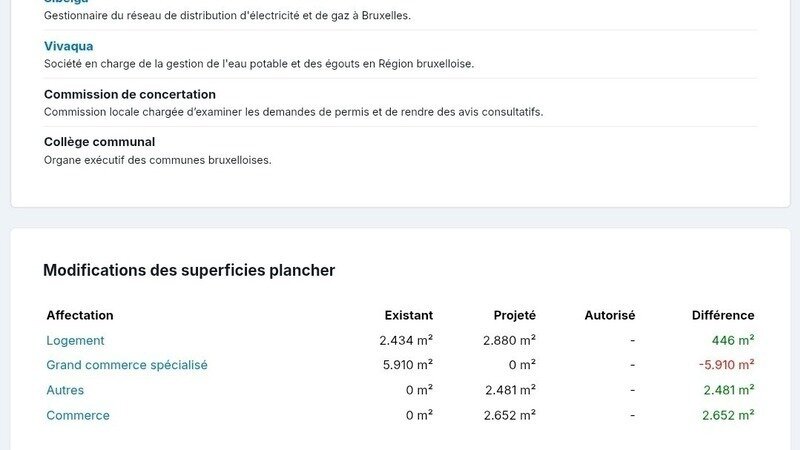This screenshot has width=800, height=450.
Task: Select the Autres affectation link
Action: (65, 390)
